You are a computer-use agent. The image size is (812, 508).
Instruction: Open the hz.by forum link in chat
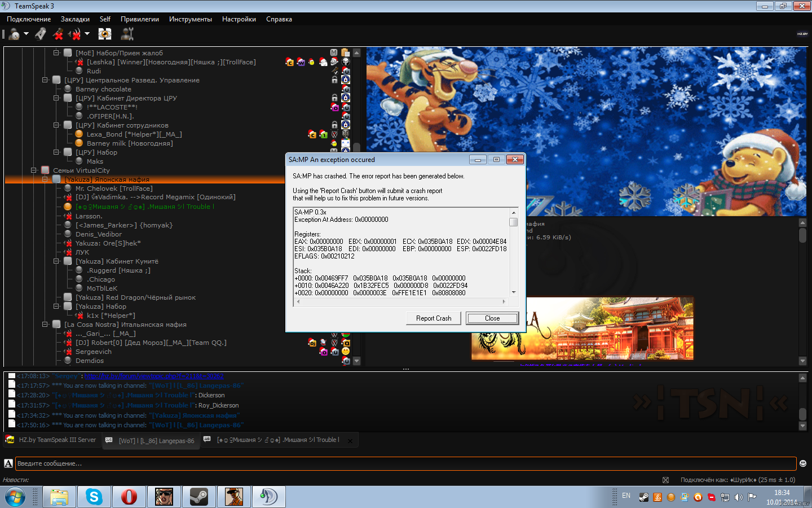tap(154, 376)
